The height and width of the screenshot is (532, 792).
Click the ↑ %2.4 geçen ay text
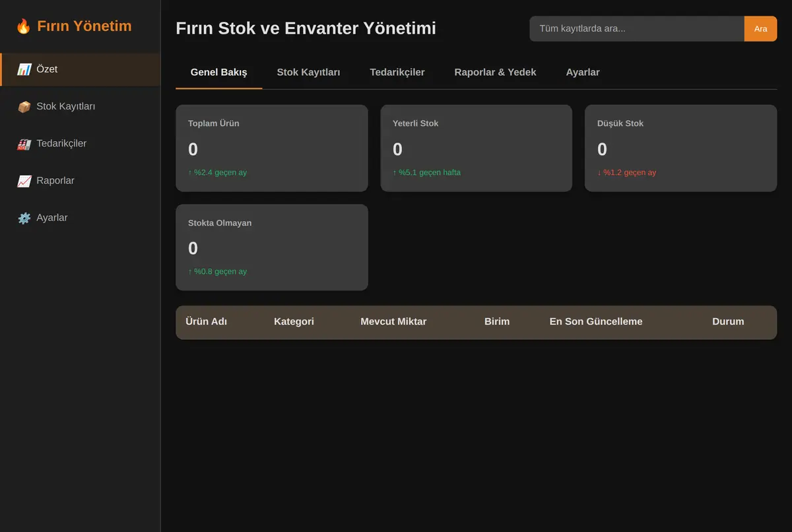(218, 172)
